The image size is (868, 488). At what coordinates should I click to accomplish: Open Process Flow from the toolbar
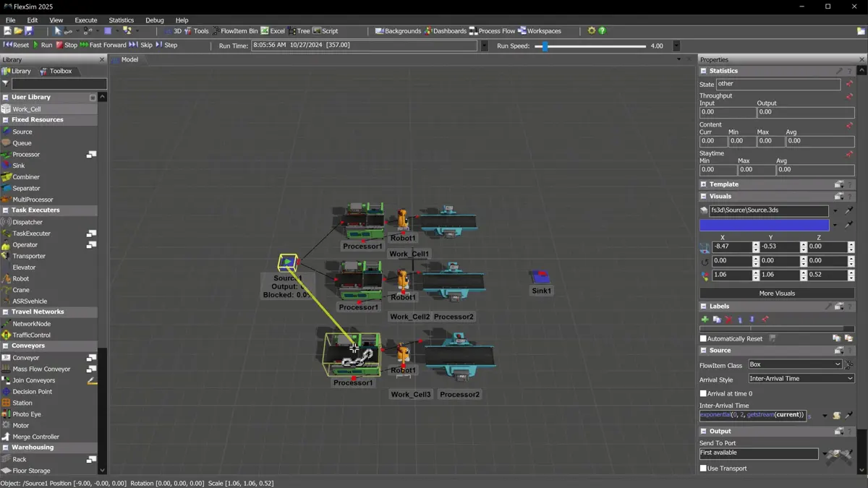point(492,31)
